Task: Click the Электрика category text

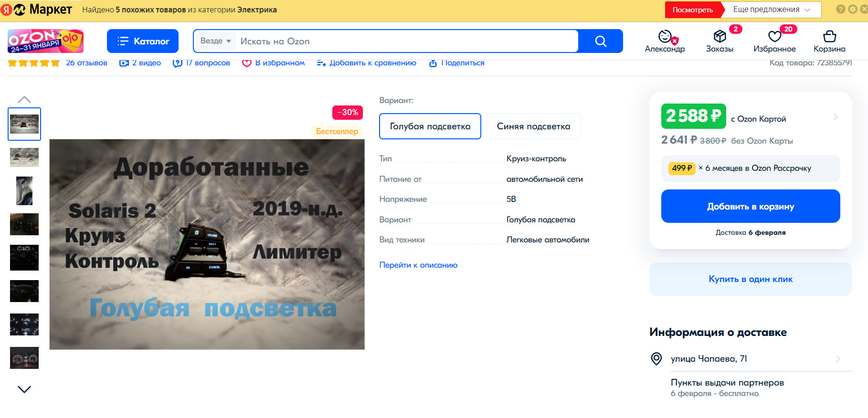Action: (257, 10)
